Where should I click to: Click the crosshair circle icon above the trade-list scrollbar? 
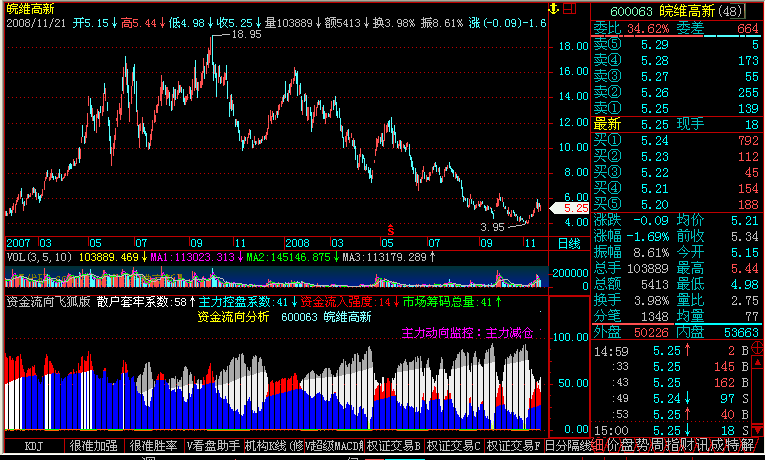coord(758,348)
